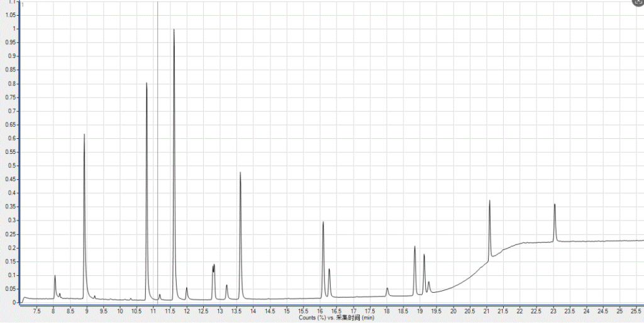Click the x-axis tick label 15

click(286, 310)
